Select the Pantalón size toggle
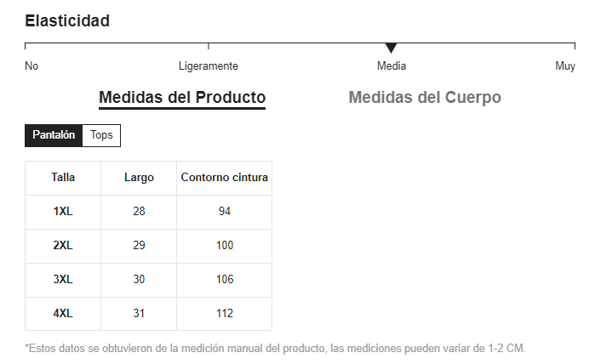The image size is (595, 364). tap(54, 135)
